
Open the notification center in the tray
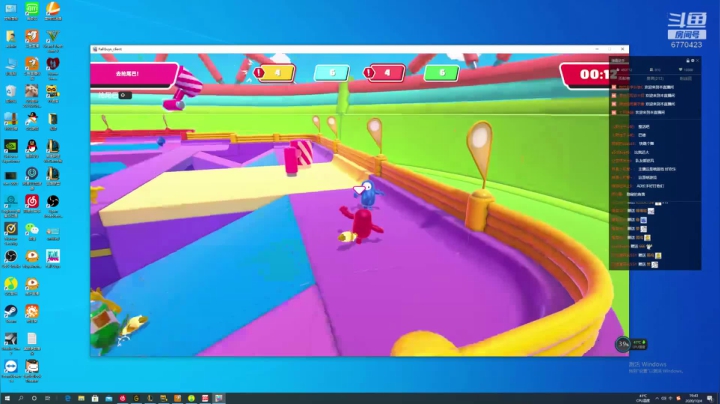click(x=710, y=398)
